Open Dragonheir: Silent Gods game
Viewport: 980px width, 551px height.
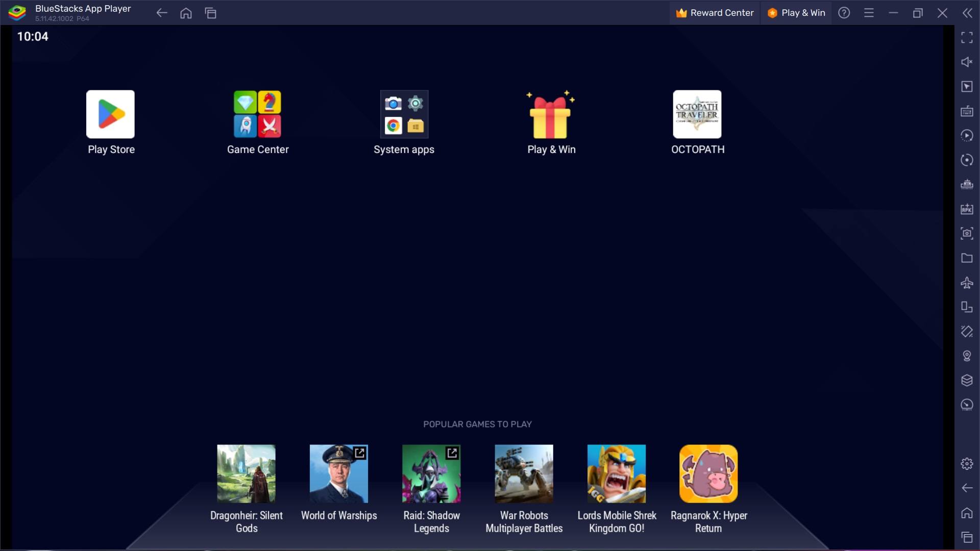pos(246,473)
